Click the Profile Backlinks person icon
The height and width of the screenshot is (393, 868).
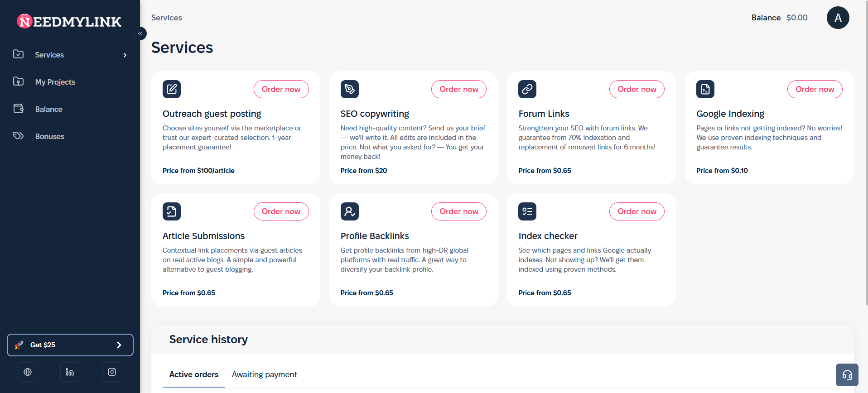350,211
